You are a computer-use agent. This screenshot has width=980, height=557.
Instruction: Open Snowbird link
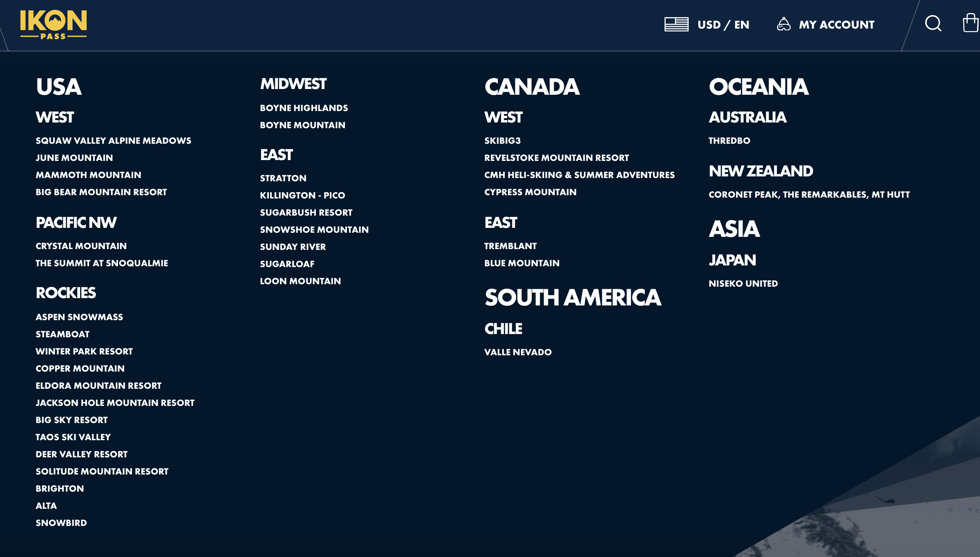[61, 523]
